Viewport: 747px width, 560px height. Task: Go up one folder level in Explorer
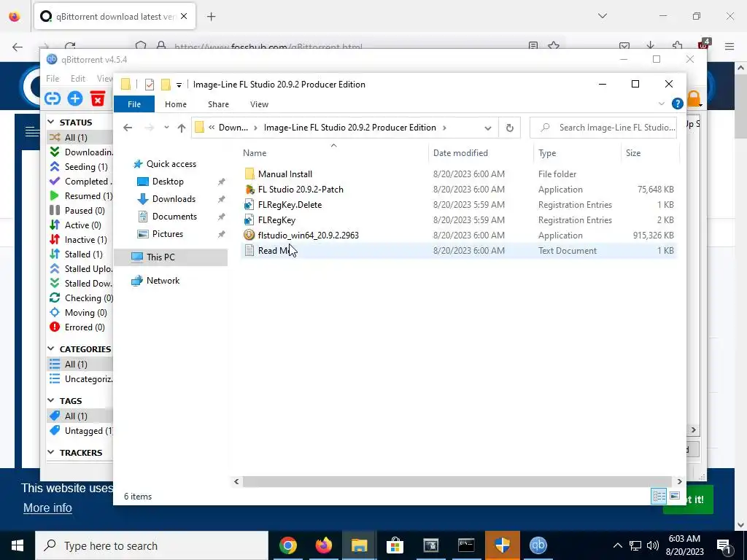tap(182, 128)
